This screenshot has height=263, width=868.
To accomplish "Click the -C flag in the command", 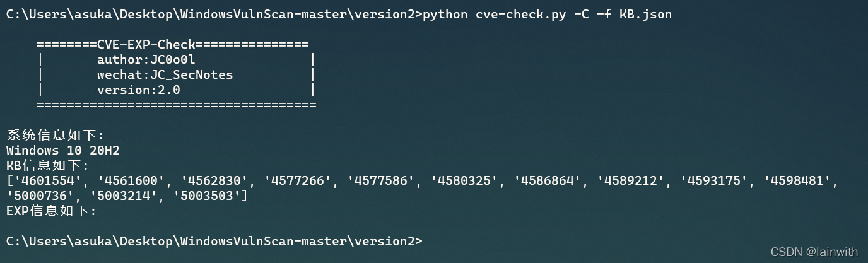I will (x=581, y=14).
